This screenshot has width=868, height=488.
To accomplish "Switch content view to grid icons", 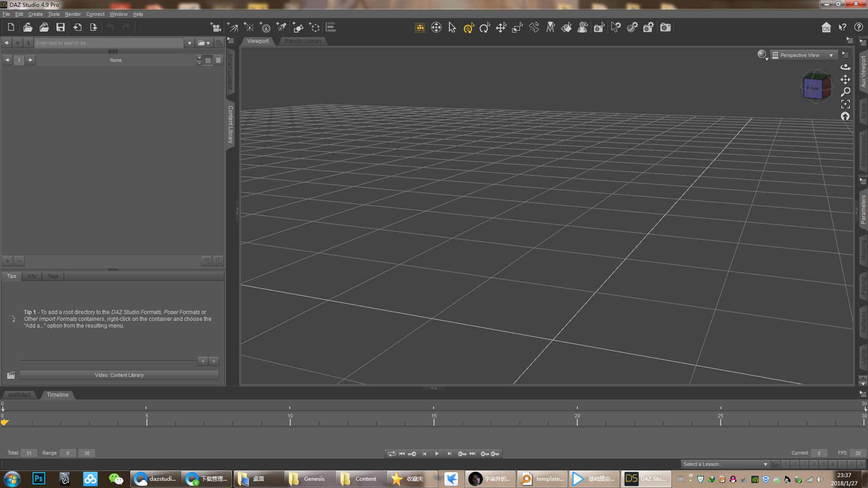I will (208, 60).
